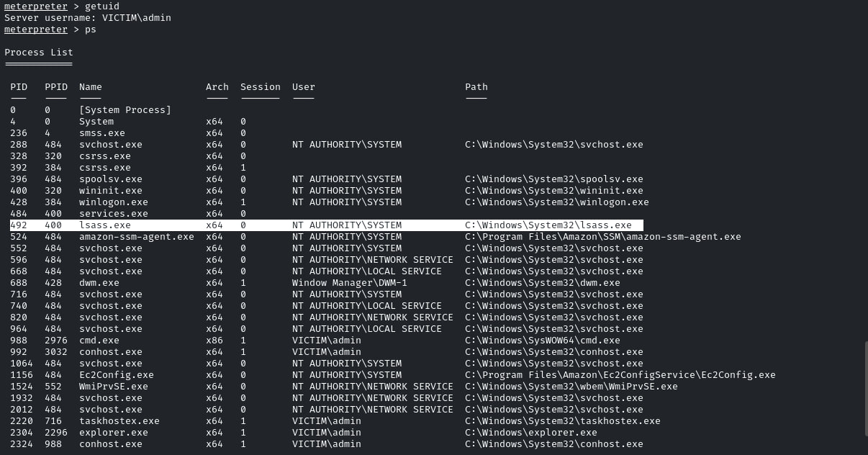Click the x86 arch value for cmd.exe

click(214, 341)
